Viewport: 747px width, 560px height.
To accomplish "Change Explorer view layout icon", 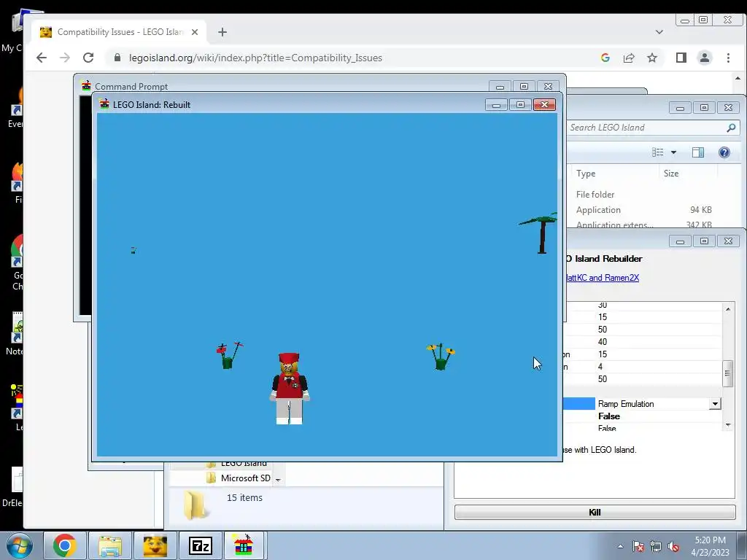I will [658, 152].
